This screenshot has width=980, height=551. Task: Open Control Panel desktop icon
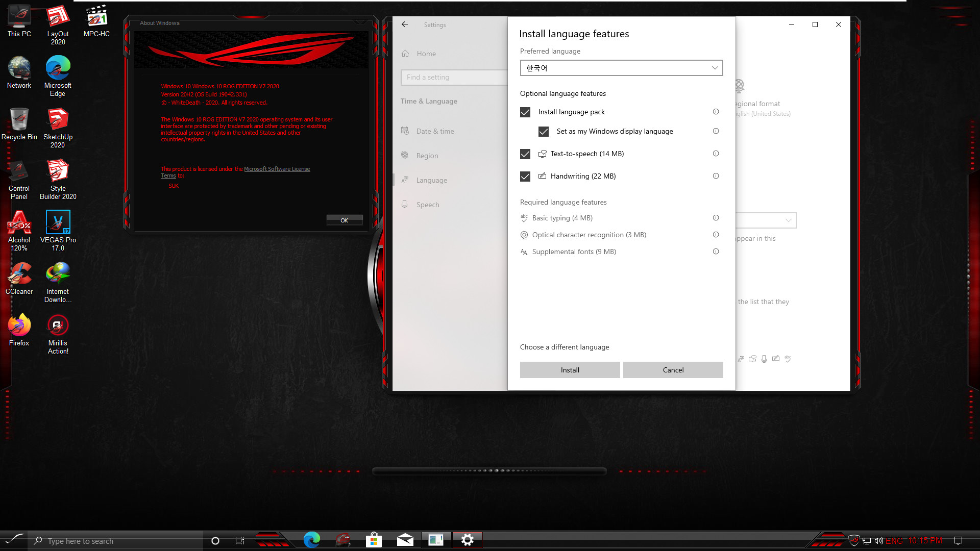click(19, 179)
